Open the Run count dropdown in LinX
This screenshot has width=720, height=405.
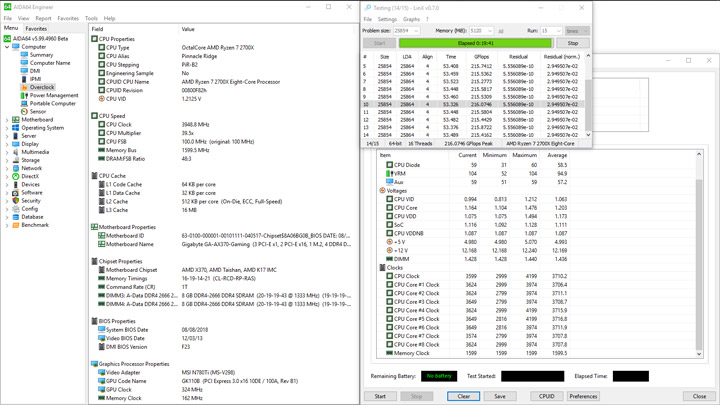[x=558, y=31]
